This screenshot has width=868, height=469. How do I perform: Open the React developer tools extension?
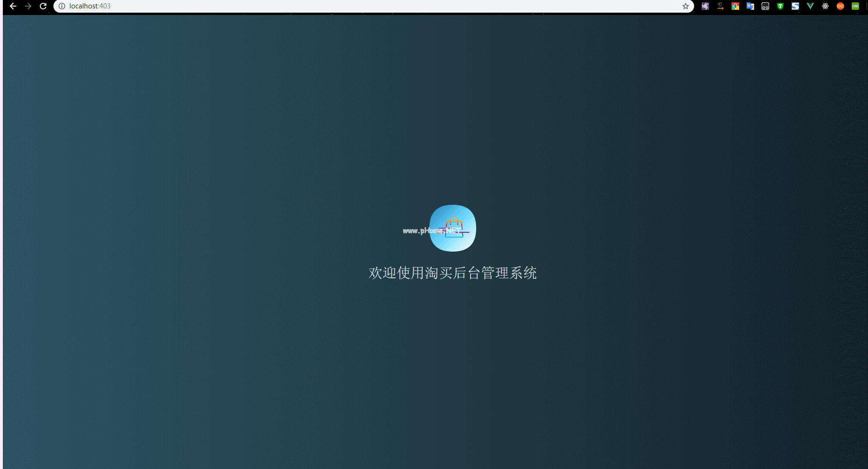click(x=825, y=6)
